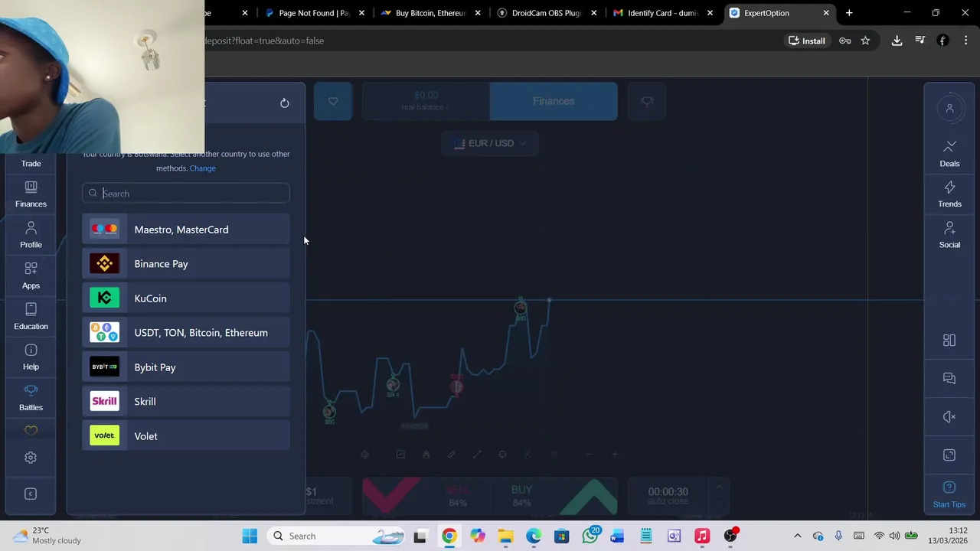Open the Education sidebar item

31,316
